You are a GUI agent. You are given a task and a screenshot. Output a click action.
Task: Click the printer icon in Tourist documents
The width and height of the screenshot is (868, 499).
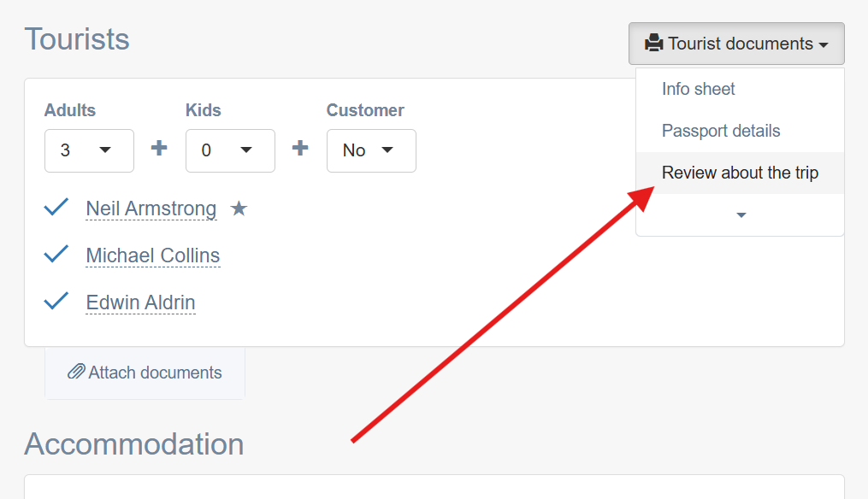(653, 44)
